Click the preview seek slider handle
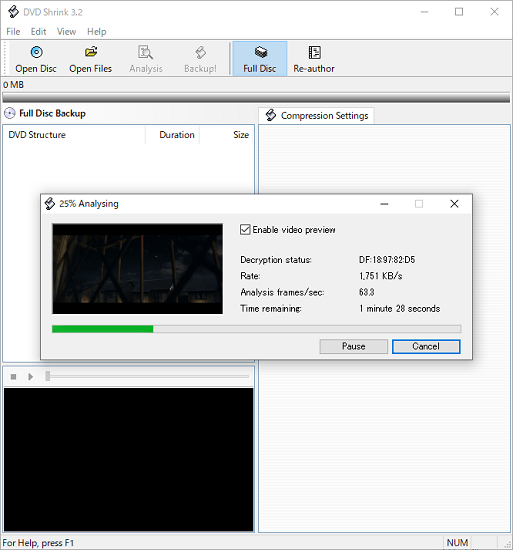The image size is (513, 550). 48,376
